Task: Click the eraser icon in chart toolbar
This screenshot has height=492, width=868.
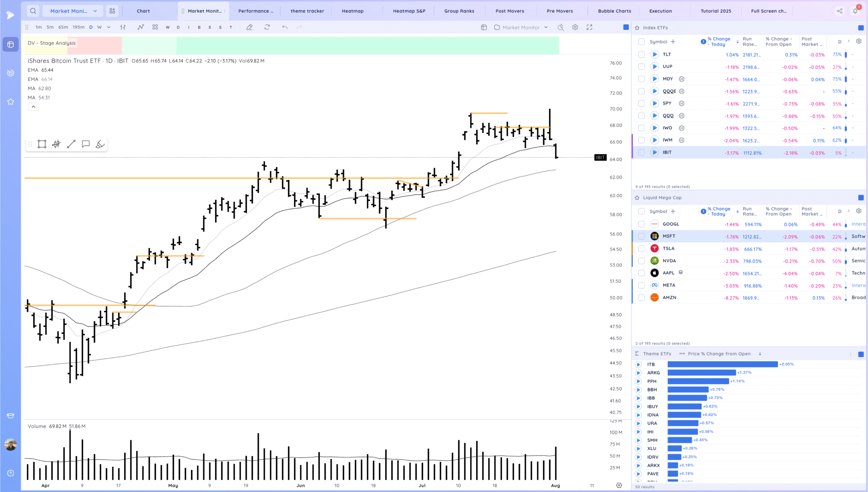Action: 249,27
